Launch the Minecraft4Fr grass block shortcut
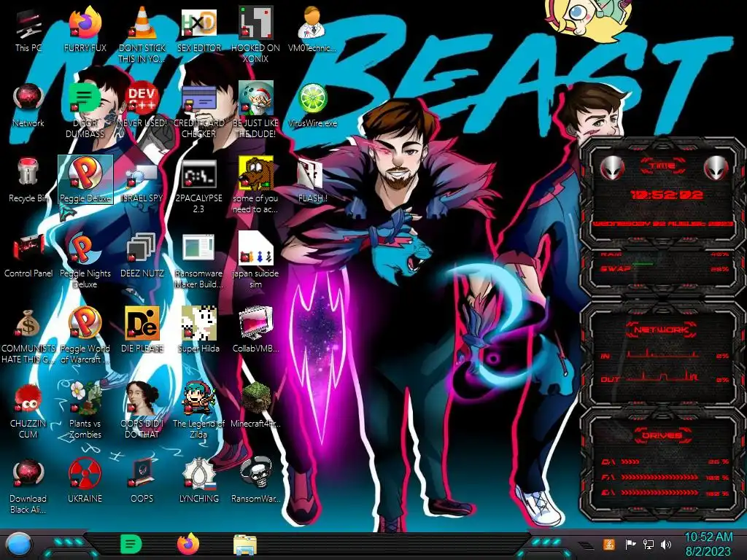The image size is (747, 560). coord(256,405)
